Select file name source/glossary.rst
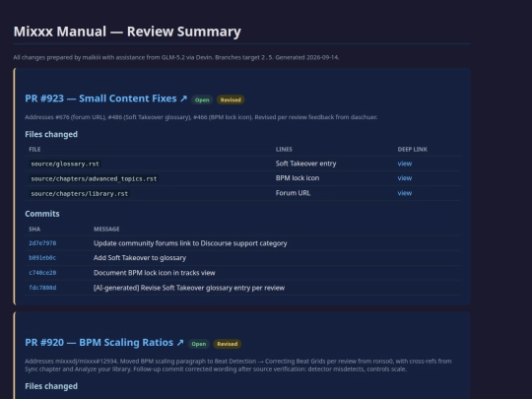The width and height of the screenshot is (532, 399). (65, 164)
